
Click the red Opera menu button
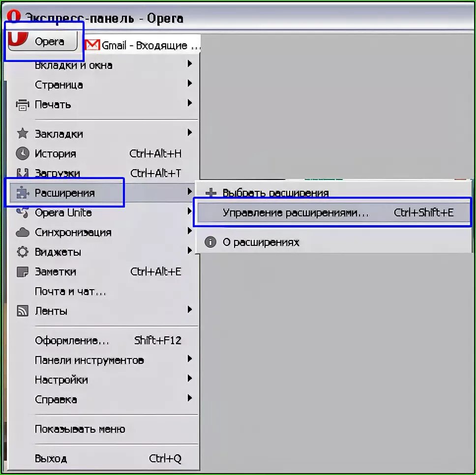(x=42, y=41)
